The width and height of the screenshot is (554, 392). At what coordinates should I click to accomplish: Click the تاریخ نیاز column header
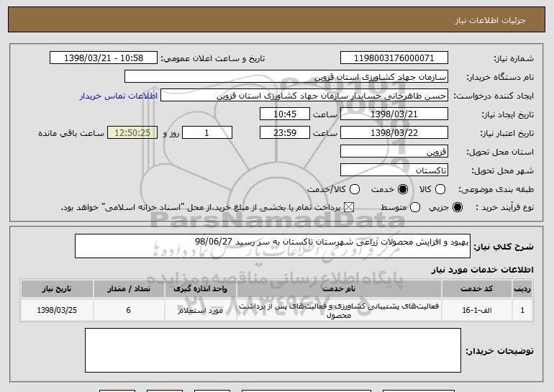[x=57, y=289]
